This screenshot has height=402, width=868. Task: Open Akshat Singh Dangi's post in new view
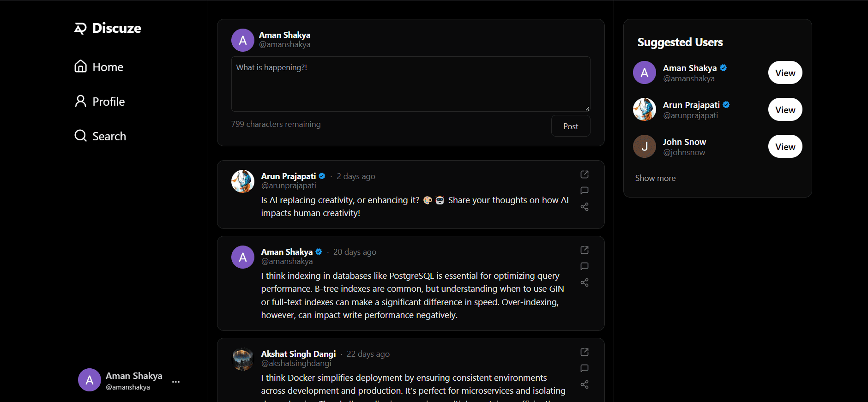pos(585,352)
